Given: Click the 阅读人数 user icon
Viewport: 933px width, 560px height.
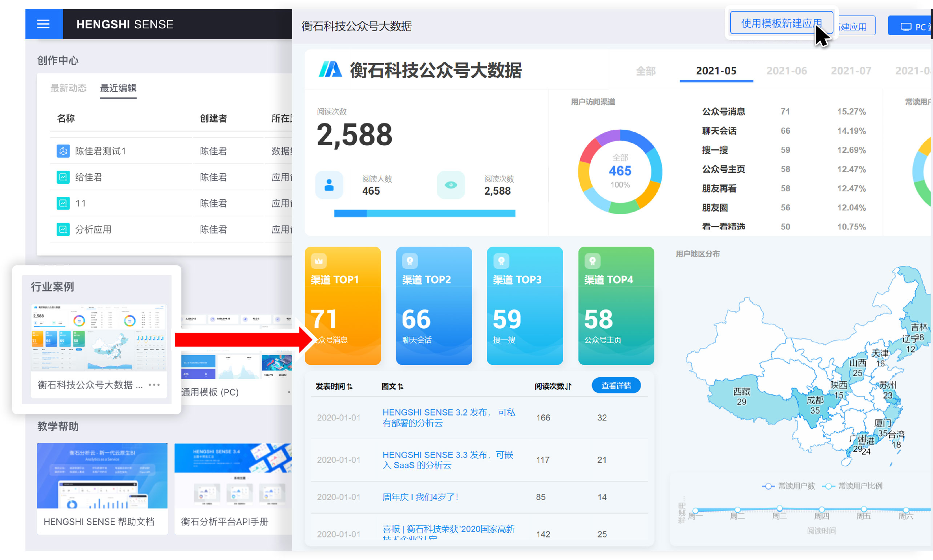Looking at the screenshot, I should click(329, 185).
